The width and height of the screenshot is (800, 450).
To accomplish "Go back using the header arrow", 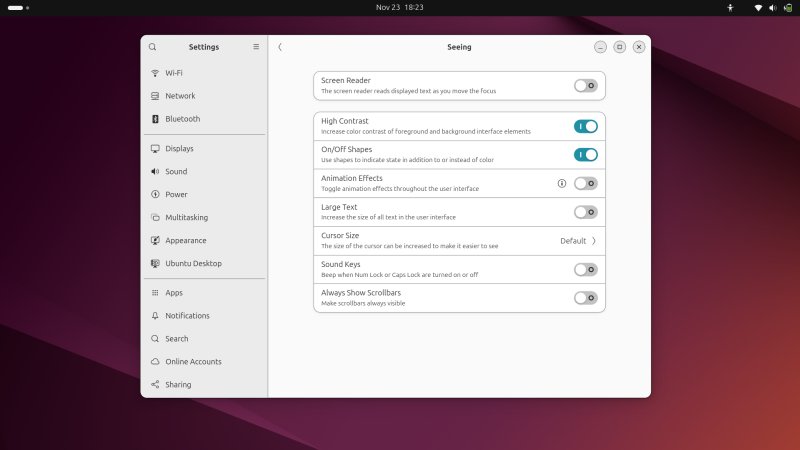I will 280,47.
